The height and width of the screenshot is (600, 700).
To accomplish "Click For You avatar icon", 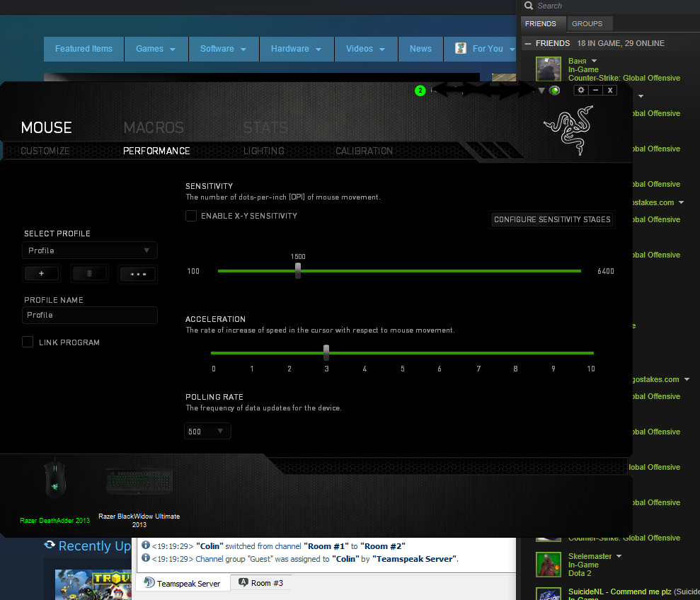I will pyautogui.click(x=461, y=48).
